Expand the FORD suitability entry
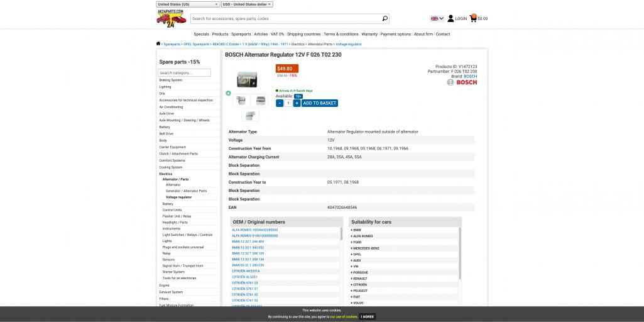The height and width of the screenshot is (322, 644). click(x=356, y=242)
